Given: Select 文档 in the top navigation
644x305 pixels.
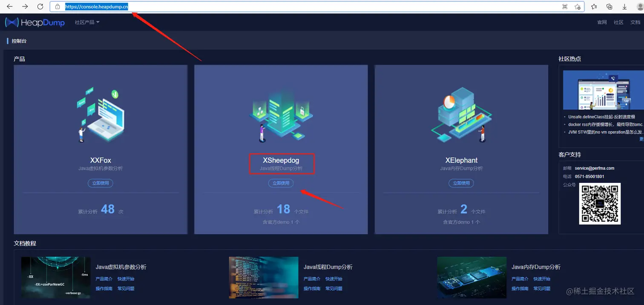Looking at the screenshot, I should coord(636,22).
